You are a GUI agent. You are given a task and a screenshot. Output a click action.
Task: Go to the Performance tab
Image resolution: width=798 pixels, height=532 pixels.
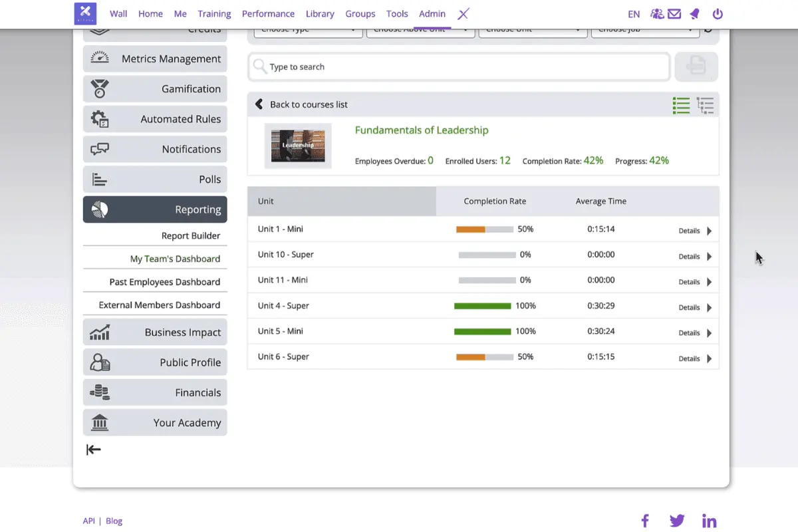[268, 13]
